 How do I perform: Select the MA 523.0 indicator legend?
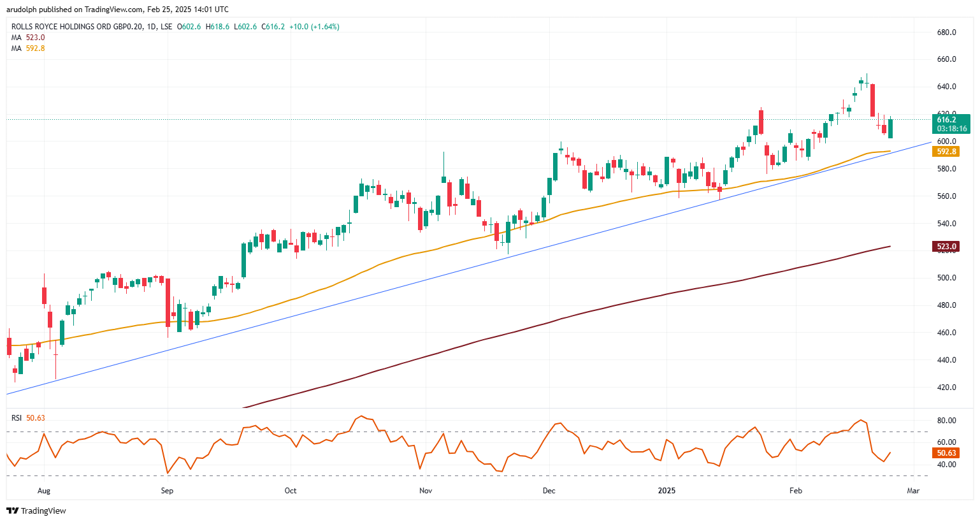pos(28,38)
